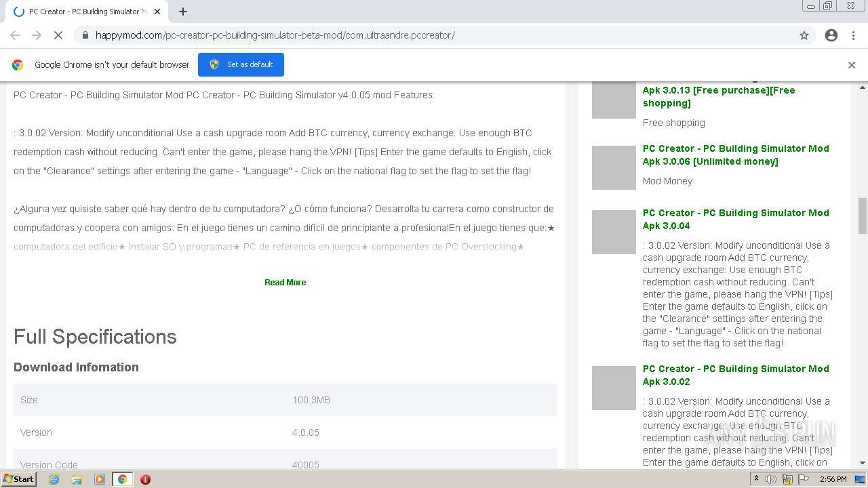Viewport: 868px width, 488px height.
Task: Click the browser back arrow
Action: [x=15, y=35]
